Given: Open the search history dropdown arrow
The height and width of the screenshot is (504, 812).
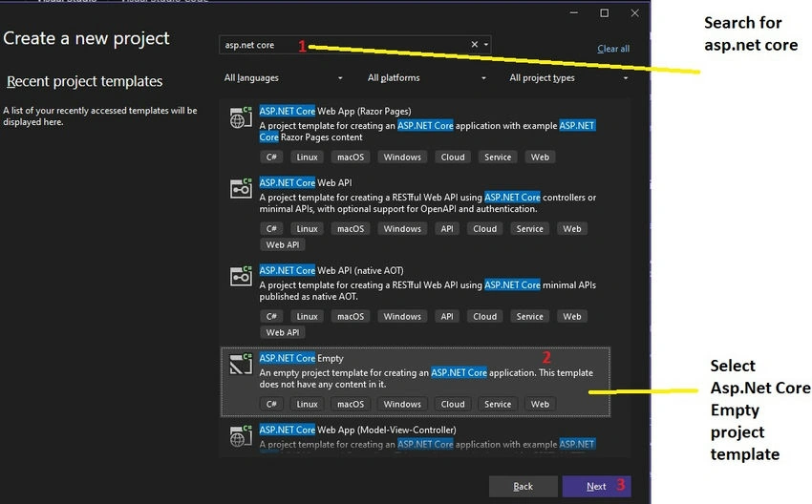Looking at the screenshot, I should pyautogui.click(x=485, y=45).
